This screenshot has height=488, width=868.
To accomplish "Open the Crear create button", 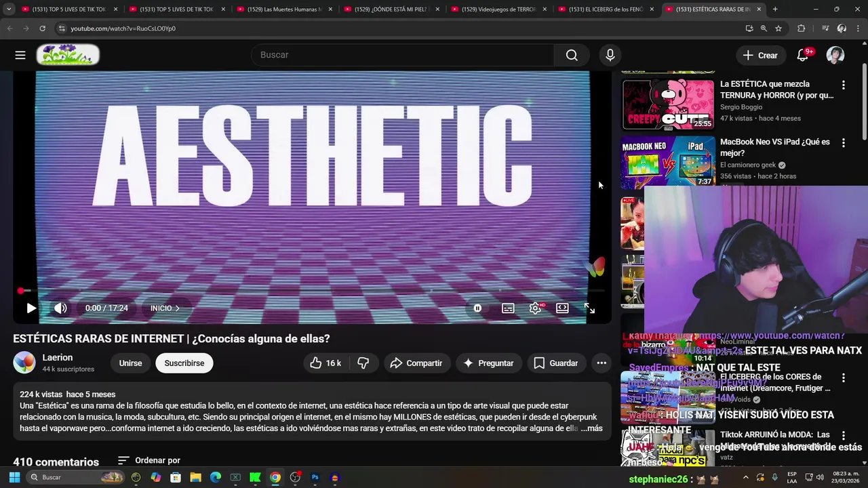I will click(760, 56).
